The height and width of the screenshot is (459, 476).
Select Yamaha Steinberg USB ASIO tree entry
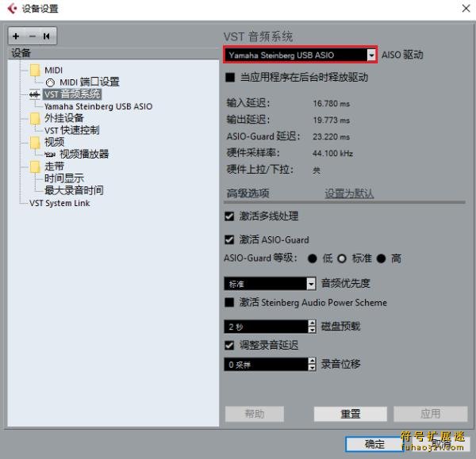click(x=98, y=106)
